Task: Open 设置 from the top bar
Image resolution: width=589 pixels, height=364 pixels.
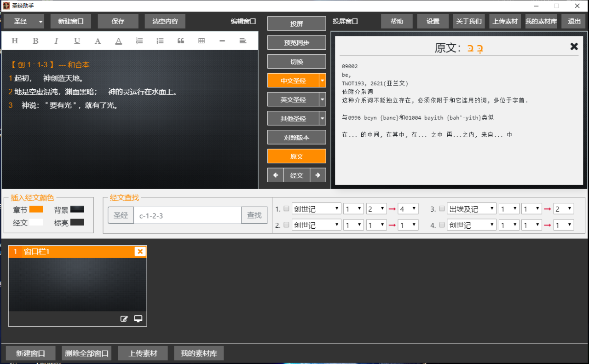Action: [x=433, y=22]
